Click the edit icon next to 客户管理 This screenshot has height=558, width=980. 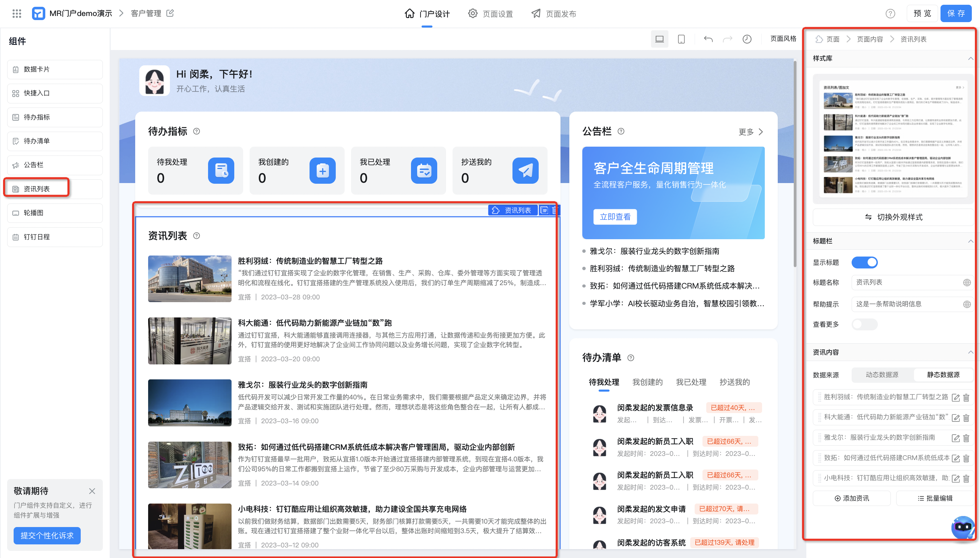pos(170,13)
